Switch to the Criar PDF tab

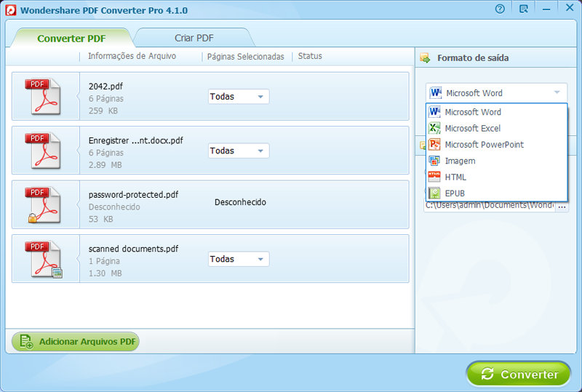(x=194, y=38)
